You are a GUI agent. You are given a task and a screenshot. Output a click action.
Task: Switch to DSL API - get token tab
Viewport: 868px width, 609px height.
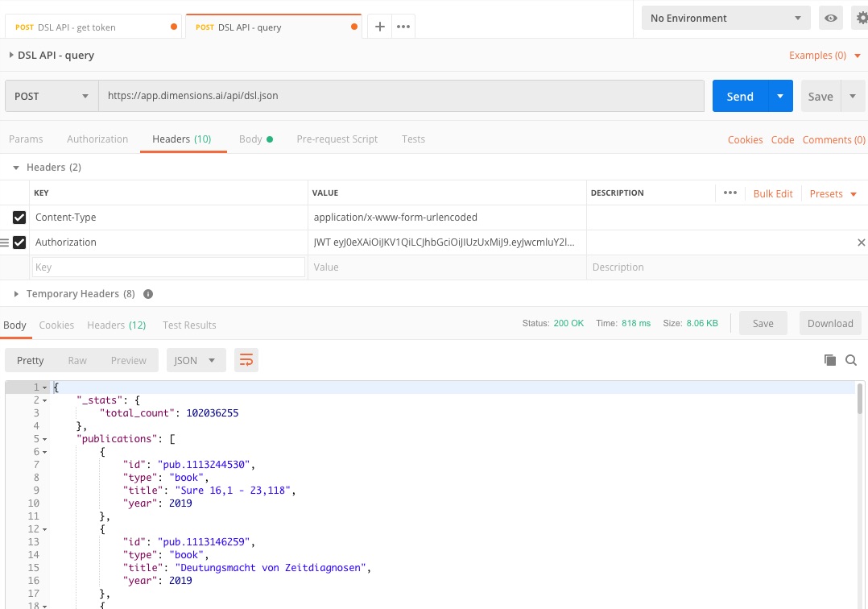coord(93,27)
